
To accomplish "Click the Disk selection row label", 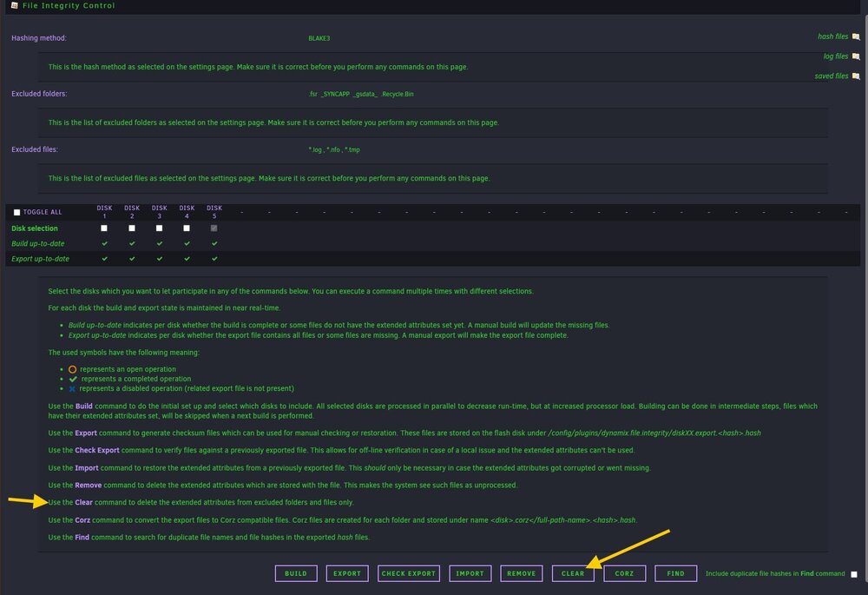I will (35, 228).
